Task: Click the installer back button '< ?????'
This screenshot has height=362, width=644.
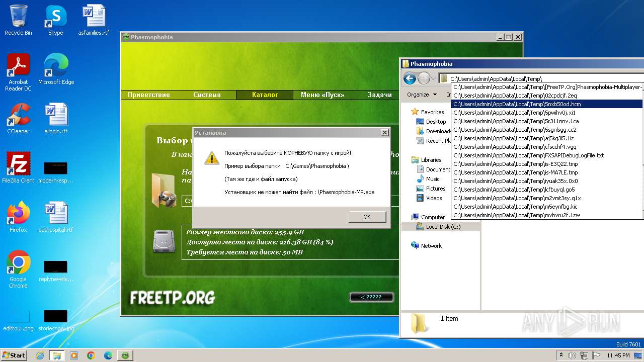Action: (x=371, y=297)
